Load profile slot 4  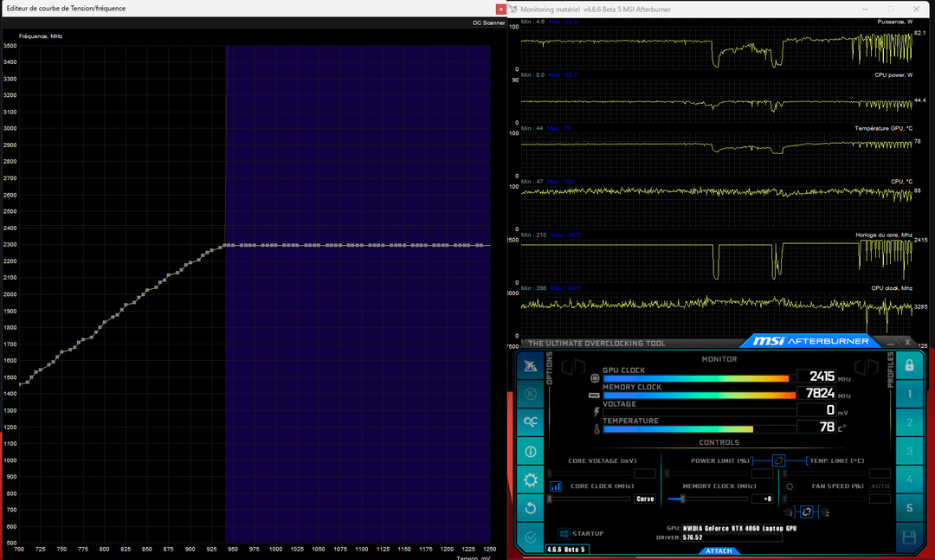click(x=909, y=480)
